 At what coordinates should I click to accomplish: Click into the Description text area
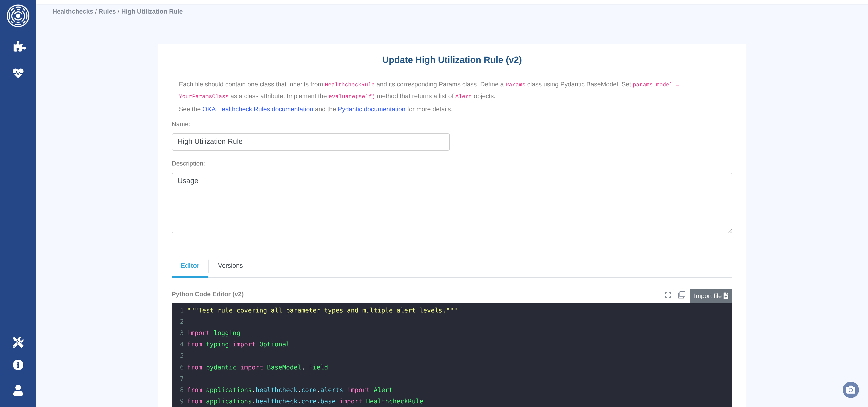pos(452,203)
